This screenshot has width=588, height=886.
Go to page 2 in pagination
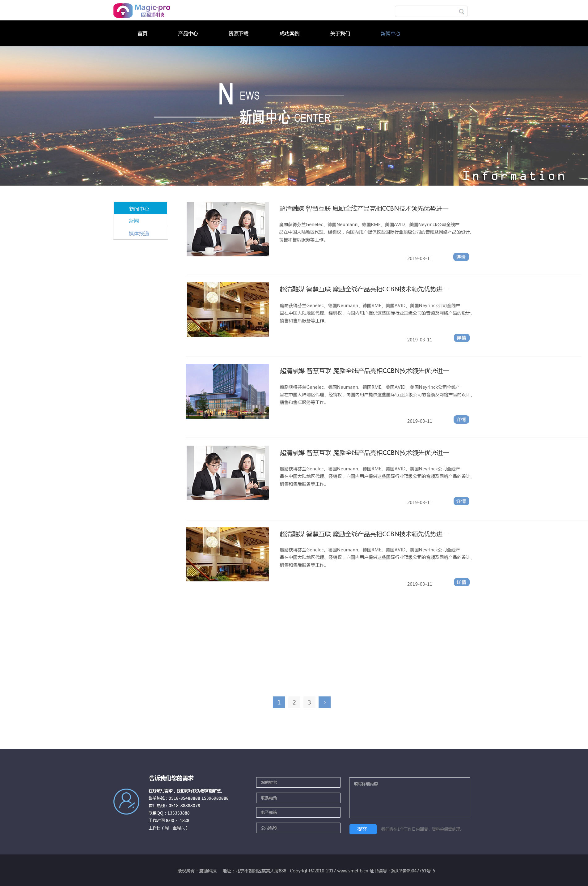[294, 702]
